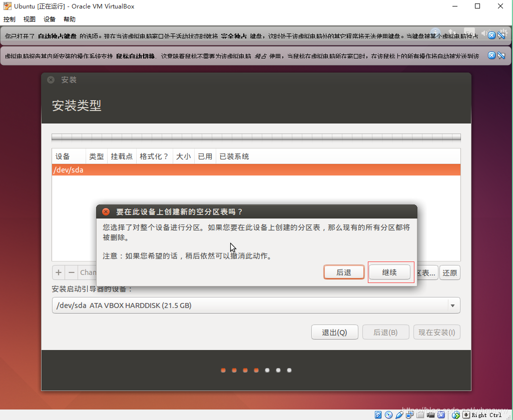Suppress future mouse integration messages icon
The height and width of the screenshot is (420, 513).
[x=501, y=55]
